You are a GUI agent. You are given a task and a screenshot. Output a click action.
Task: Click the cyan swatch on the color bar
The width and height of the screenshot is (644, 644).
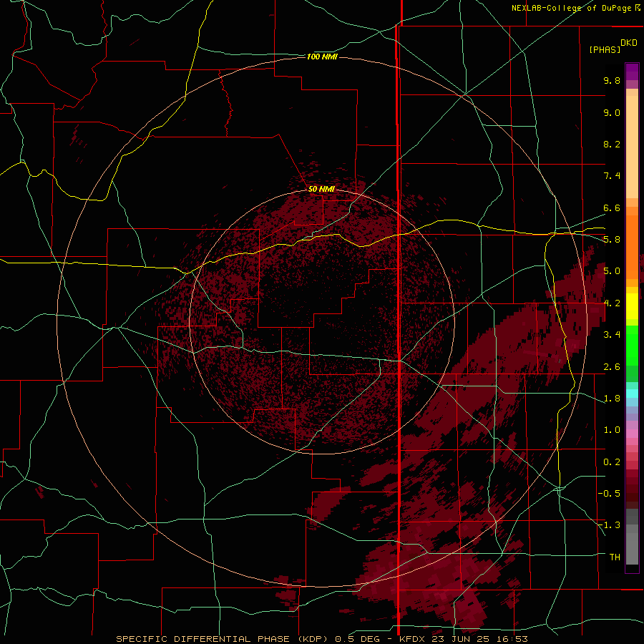coord(632,394)
